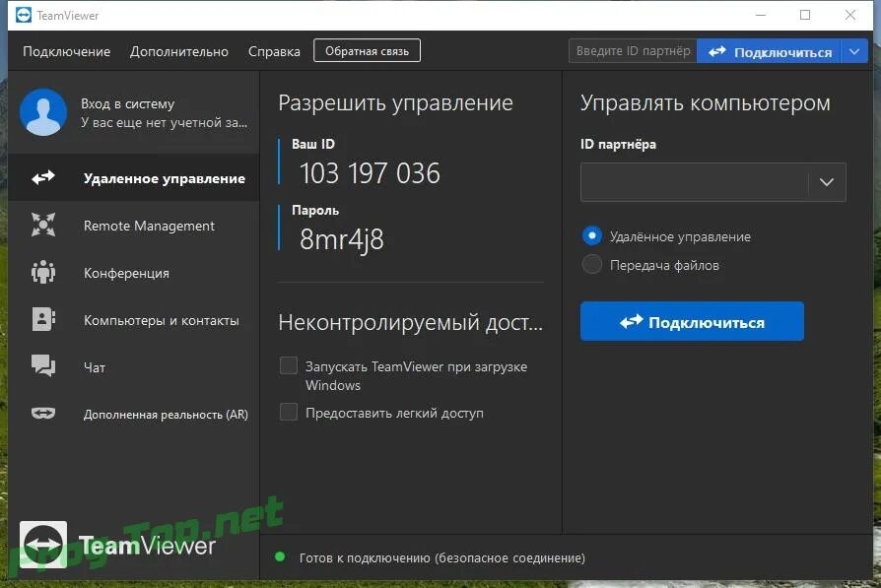Select the Передача файлов radio button
The height and width of the screenshot is (588, 881).
click(592, 264)
